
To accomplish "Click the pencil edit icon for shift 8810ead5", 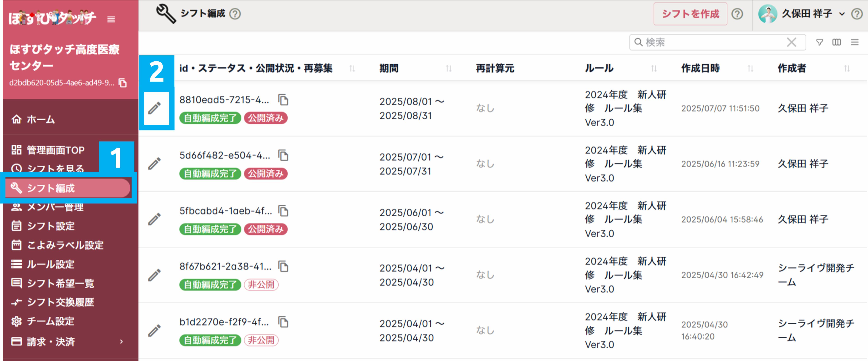I will 155,108.
